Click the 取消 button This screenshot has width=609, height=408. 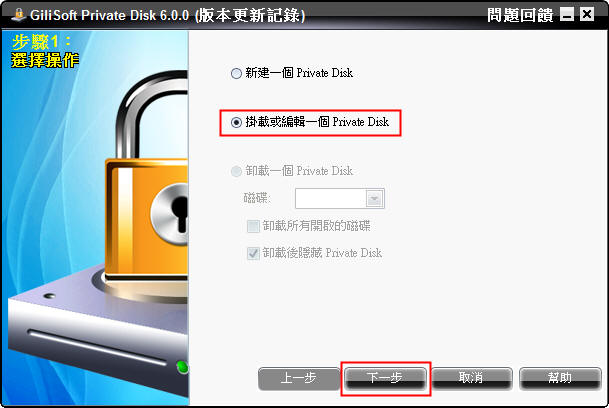coord(472,378)
